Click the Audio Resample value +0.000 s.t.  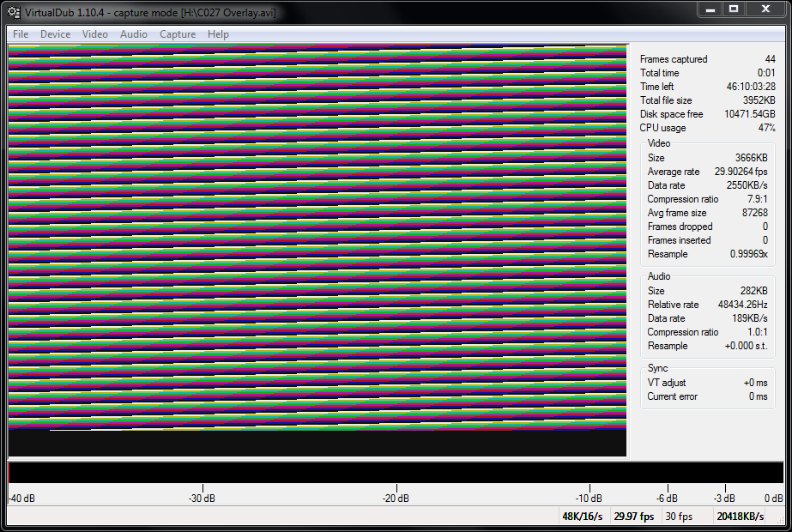click(x=746, y=346)
